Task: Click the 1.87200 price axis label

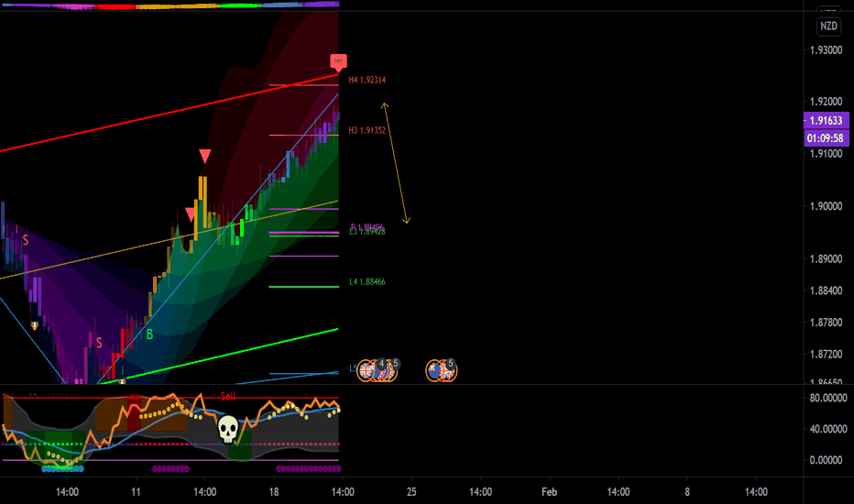Action: (826, 354)
